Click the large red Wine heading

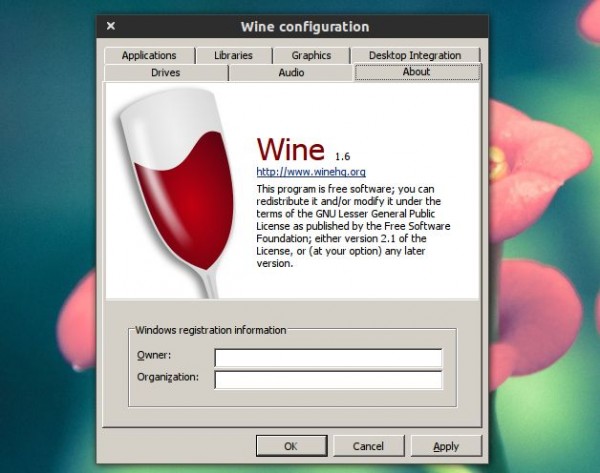[x=290, y=149]
